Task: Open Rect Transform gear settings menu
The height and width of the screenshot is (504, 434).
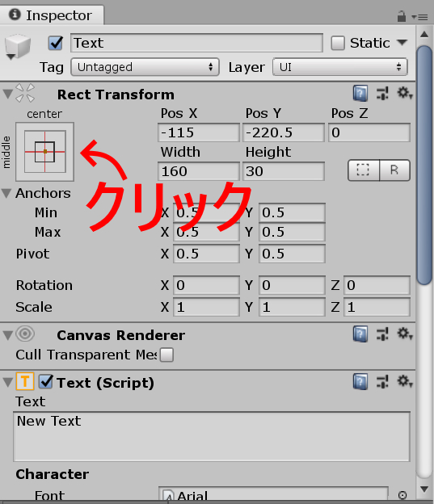Action: tap(404, 94)
